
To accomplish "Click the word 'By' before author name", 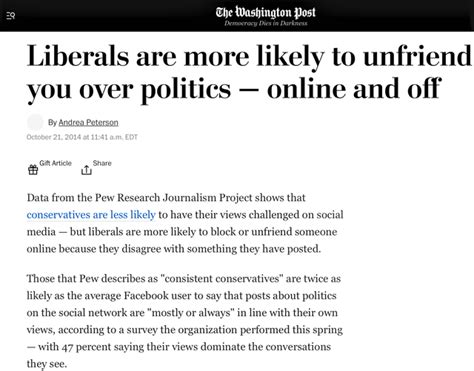I will tap(52, 122).
